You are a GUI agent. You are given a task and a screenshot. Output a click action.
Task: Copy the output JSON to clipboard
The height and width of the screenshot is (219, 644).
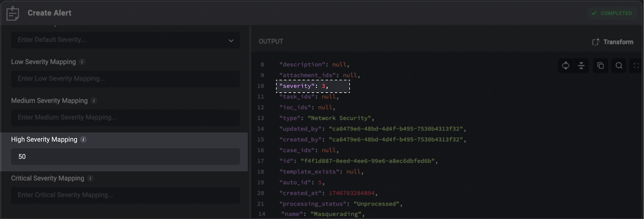[600, 66]
